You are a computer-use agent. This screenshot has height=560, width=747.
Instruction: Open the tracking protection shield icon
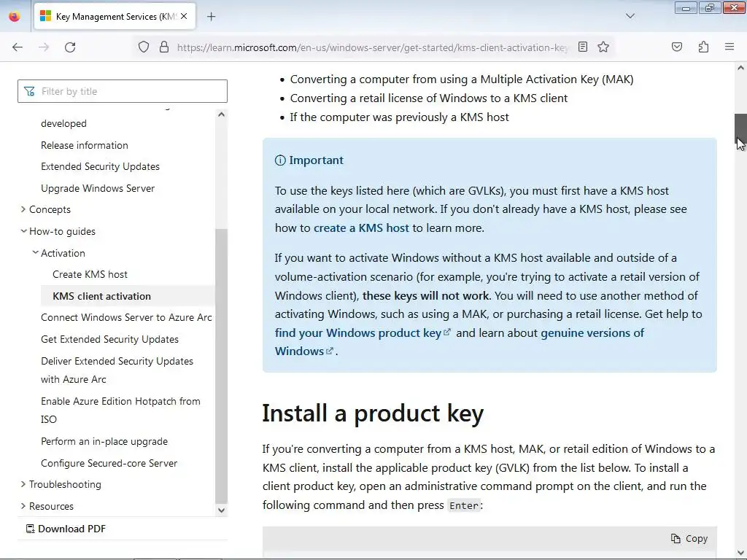[x=144, y=47]
